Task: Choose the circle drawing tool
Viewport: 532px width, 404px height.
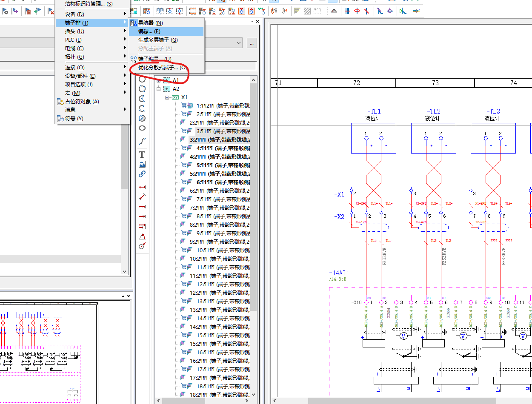Action: click(142, 79)
